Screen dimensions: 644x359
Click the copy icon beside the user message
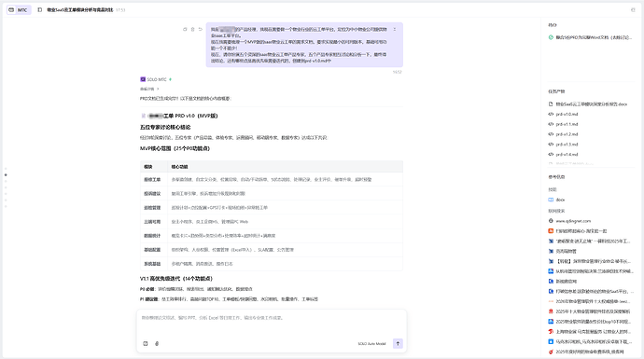point(185,29)
